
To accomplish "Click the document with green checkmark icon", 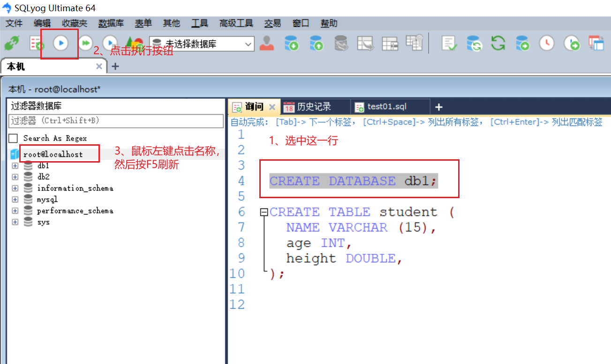I will pyautogui.click(x=449, y=44).
